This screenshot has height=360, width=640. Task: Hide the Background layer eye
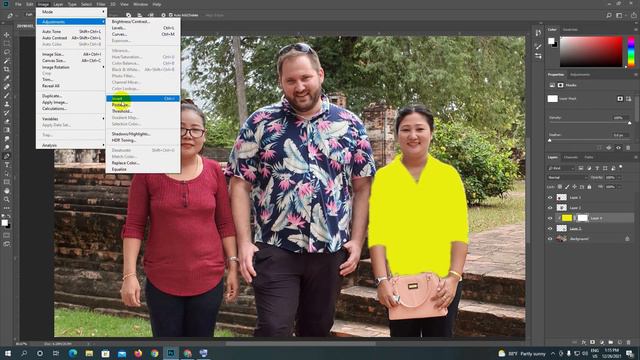pos(550,239)
